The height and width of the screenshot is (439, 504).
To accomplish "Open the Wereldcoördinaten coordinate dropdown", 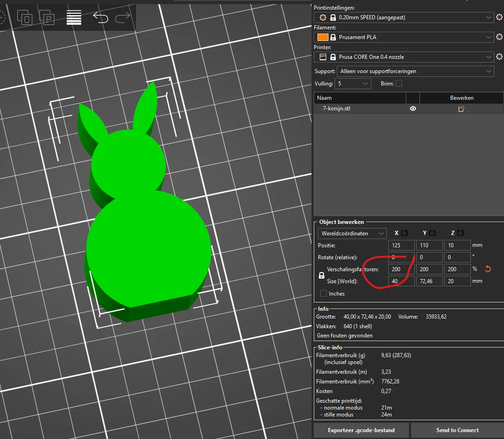I will point(352,234).
